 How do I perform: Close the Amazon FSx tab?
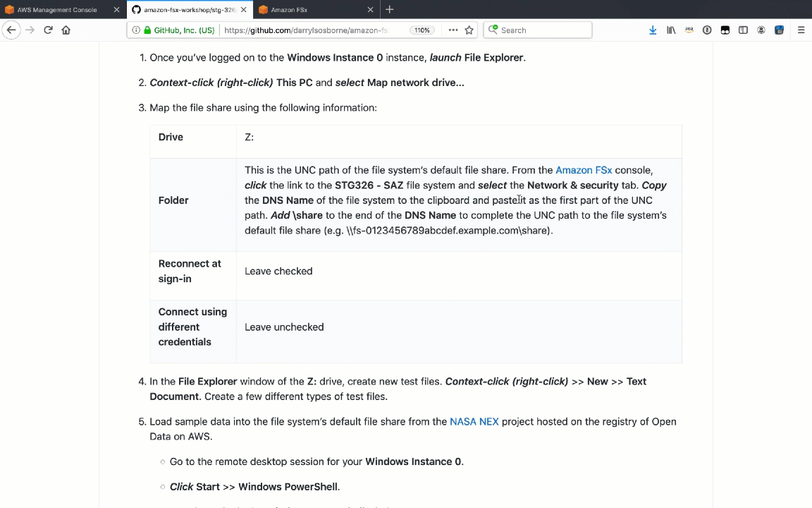tap(370, 9)
